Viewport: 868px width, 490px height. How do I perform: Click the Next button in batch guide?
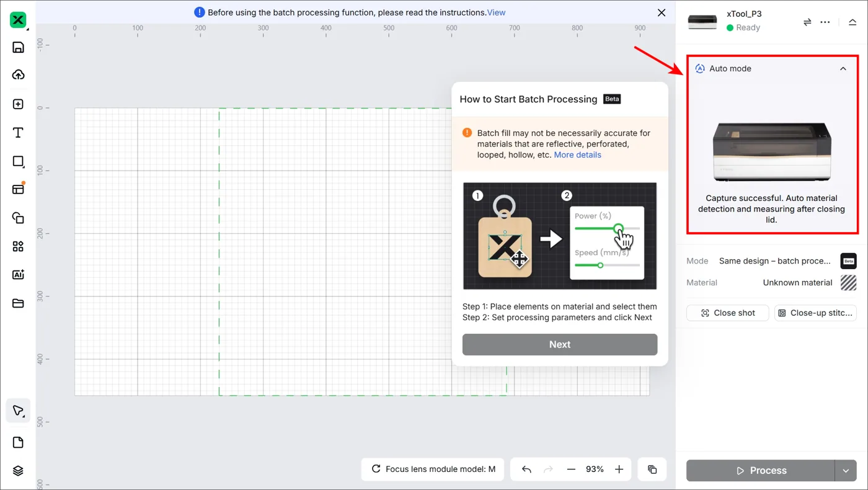(560, 344)
